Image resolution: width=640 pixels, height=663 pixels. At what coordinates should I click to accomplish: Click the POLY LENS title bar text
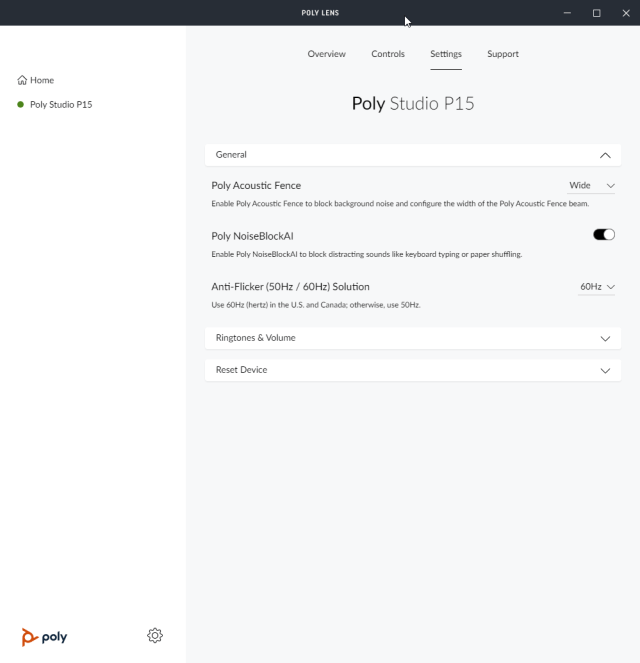pyautogui.click(x=320, y=13)
